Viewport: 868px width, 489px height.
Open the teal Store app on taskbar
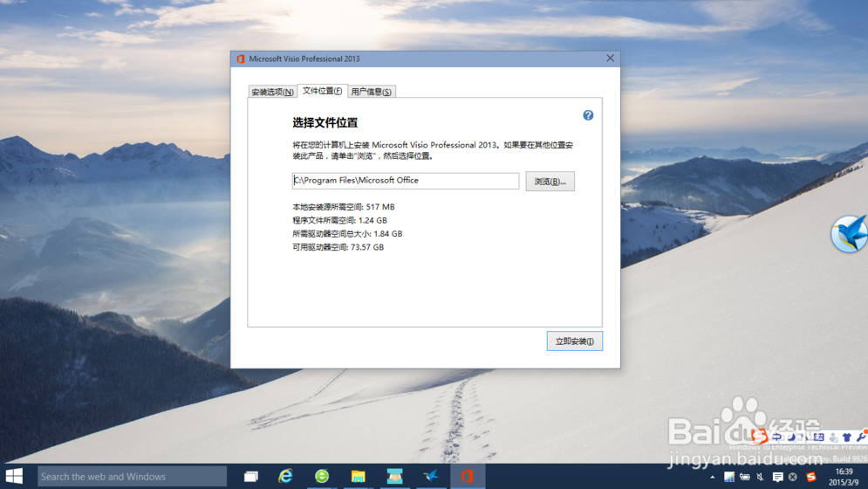(394, 476)
